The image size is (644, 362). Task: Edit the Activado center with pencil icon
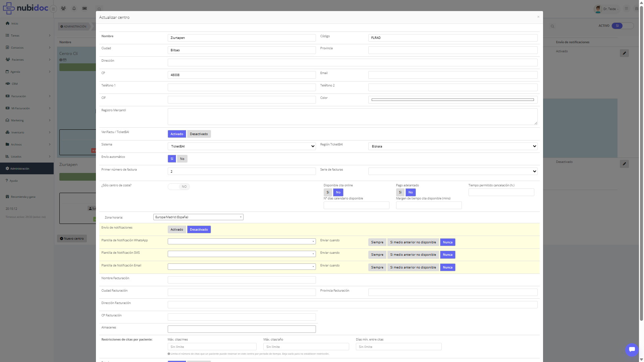click(x=624, y=53)
